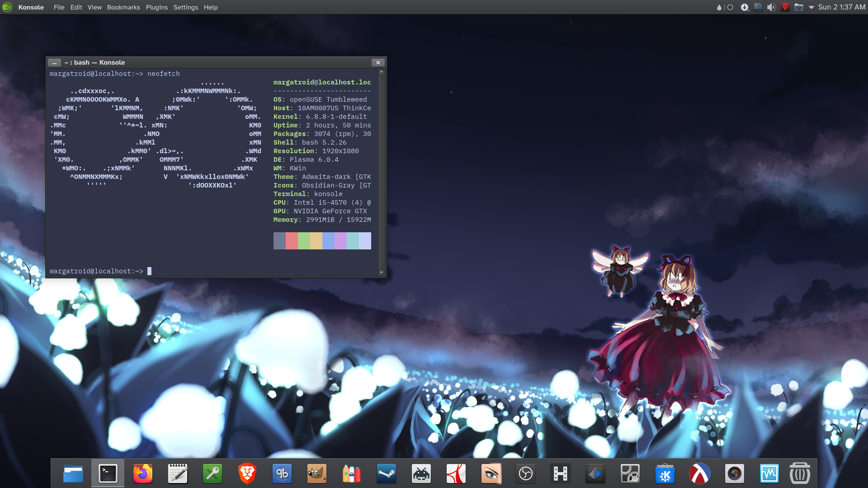Open the Plugins menu
This screenshot has width=868, height=488.
tap(156, 7)
